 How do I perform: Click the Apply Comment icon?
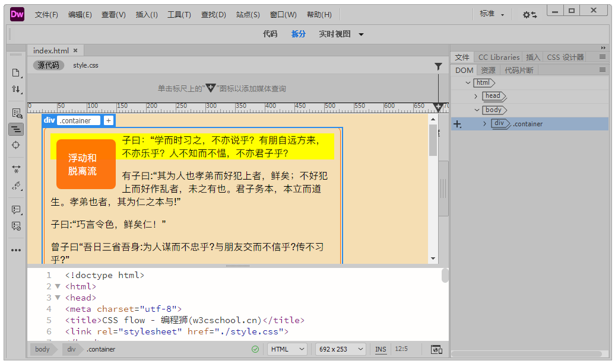pyautogui.click(x=16, y=210)
